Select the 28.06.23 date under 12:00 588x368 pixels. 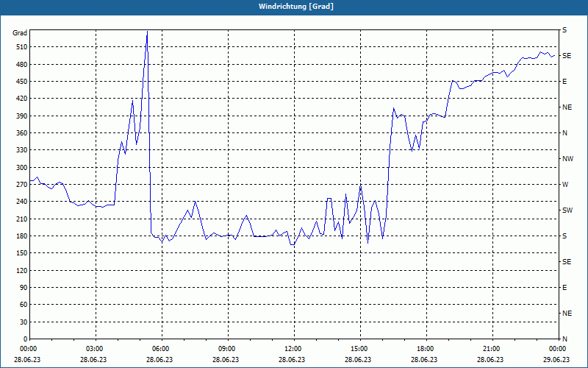[x=292, y=359]
